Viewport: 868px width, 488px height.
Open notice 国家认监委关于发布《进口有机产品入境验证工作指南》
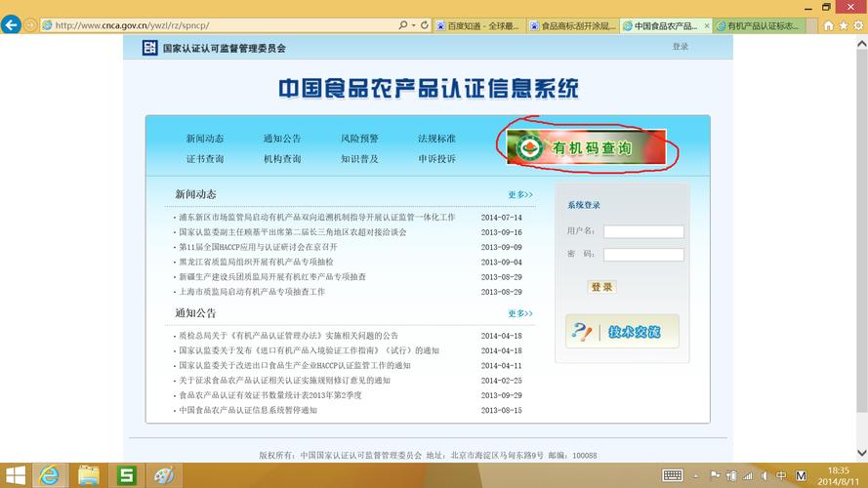309,350
